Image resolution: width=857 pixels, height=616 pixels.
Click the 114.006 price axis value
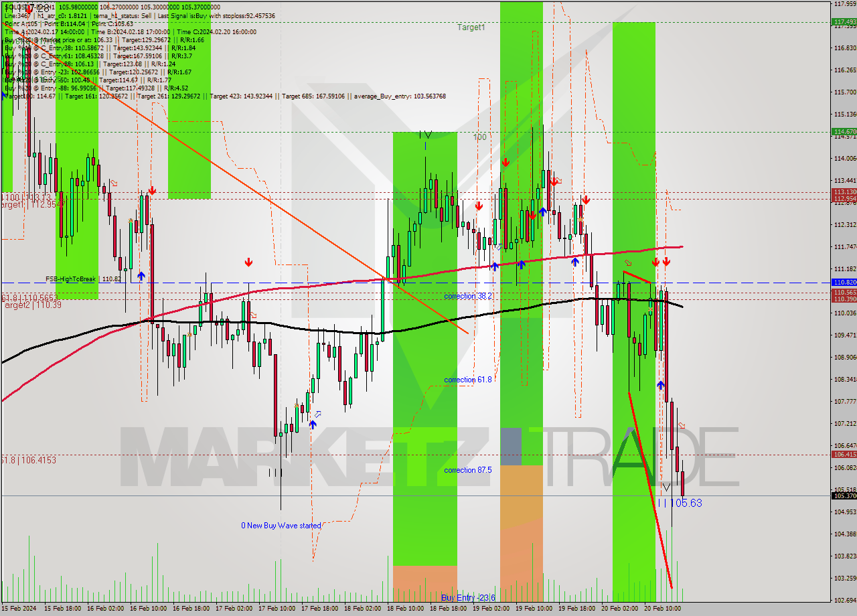point(845,159)
